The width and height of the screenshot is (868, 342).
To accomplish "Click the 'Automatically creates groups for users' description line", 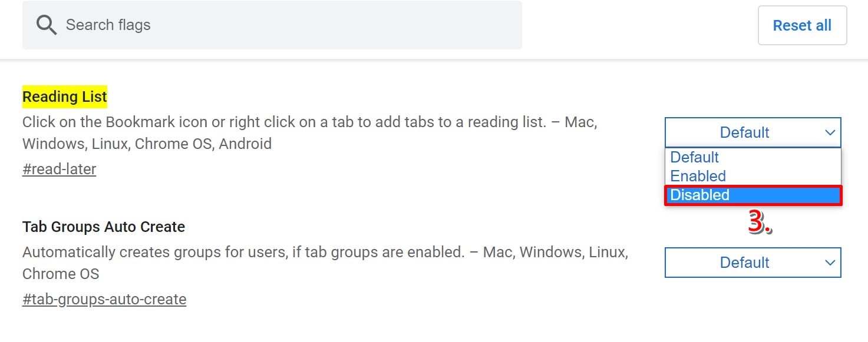I will (325, 253).
